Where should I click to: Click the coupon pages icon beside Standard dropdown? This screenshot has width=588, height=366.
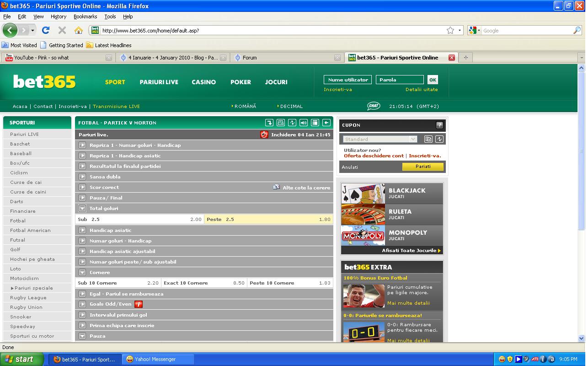click(428, 139)
